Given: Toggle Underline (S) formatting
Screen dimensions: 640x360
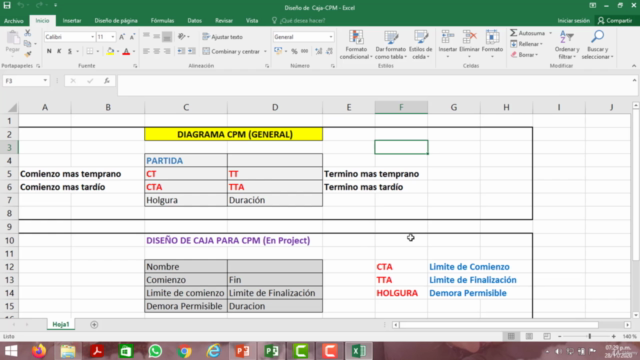Looking at the screenshot, I should tap(70, 51).
